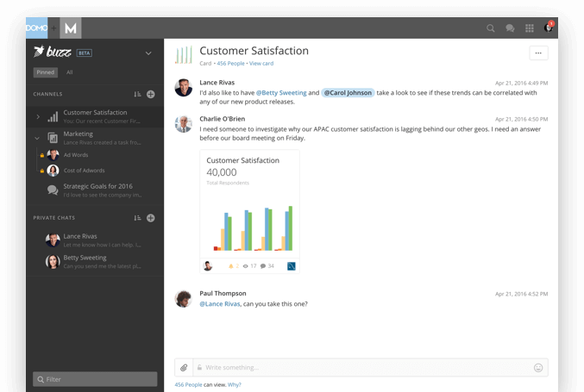Open search via the magnifier icon

click(491, 28)
